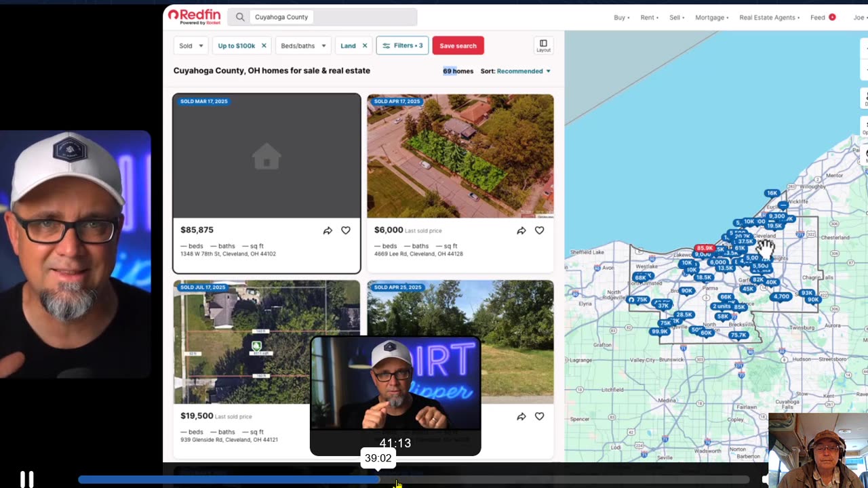Share the 1348 W 78th St listing
The height and width of the screenshot is (488, 868).
(328, 230)
